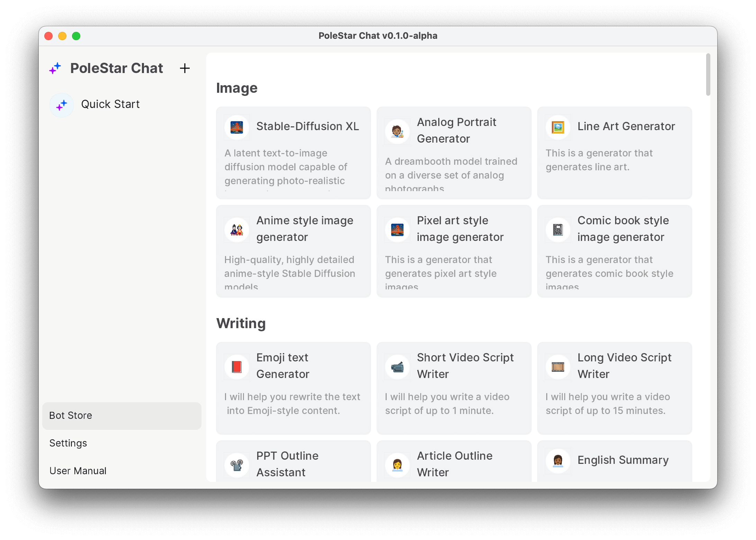Click the Pixel art style generator bridge icon
The image size is (756, 540).
coord(397,229)
